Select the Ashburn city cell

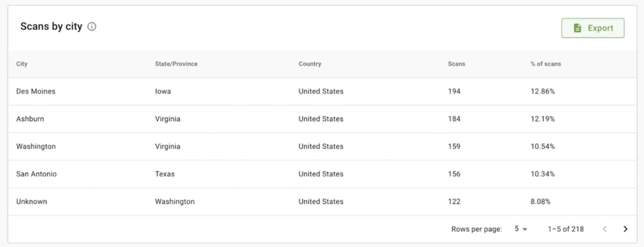point(30,119)
